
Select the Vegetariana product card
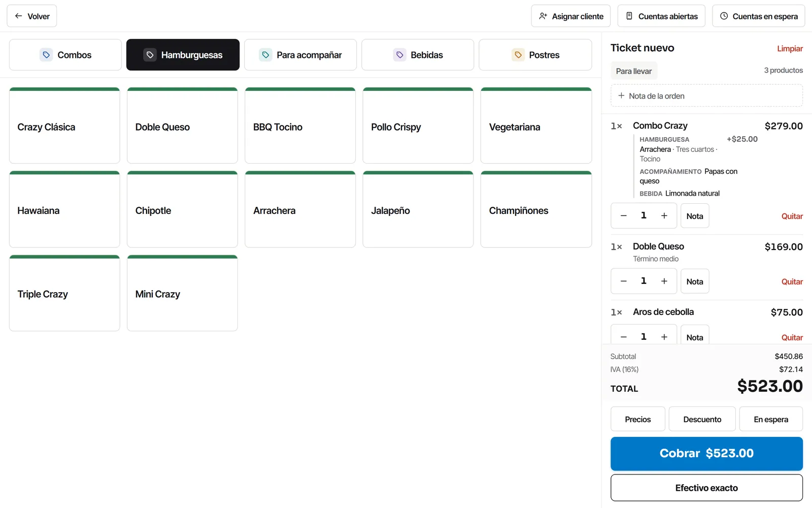(536, 125)
